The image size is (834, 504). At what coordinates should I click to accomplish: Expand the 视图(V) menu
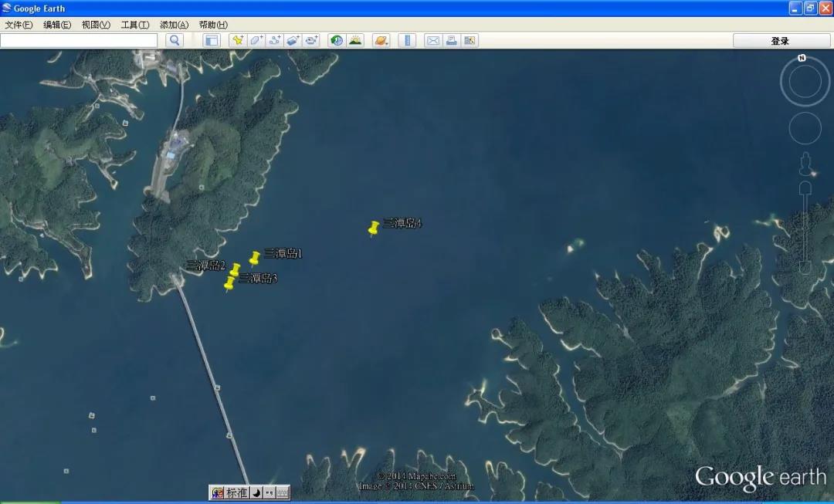tap(96, 25)
